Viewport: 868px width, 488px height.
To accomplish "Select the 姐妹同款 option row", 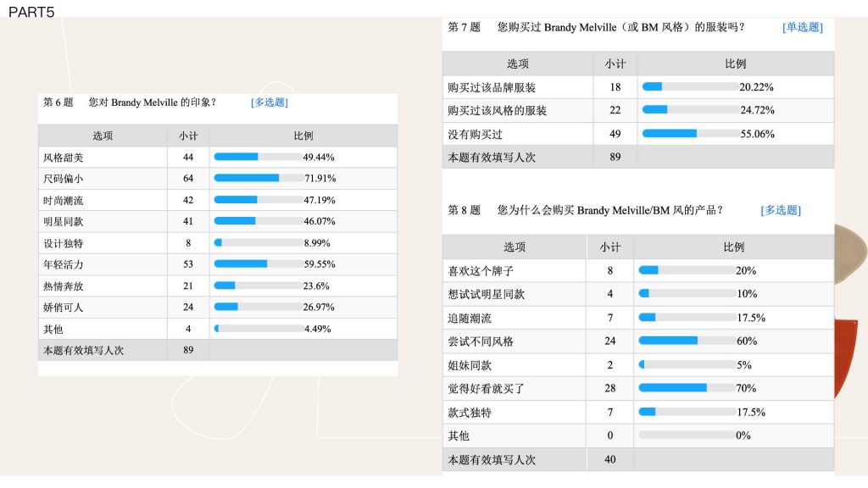I will (470, 365).
